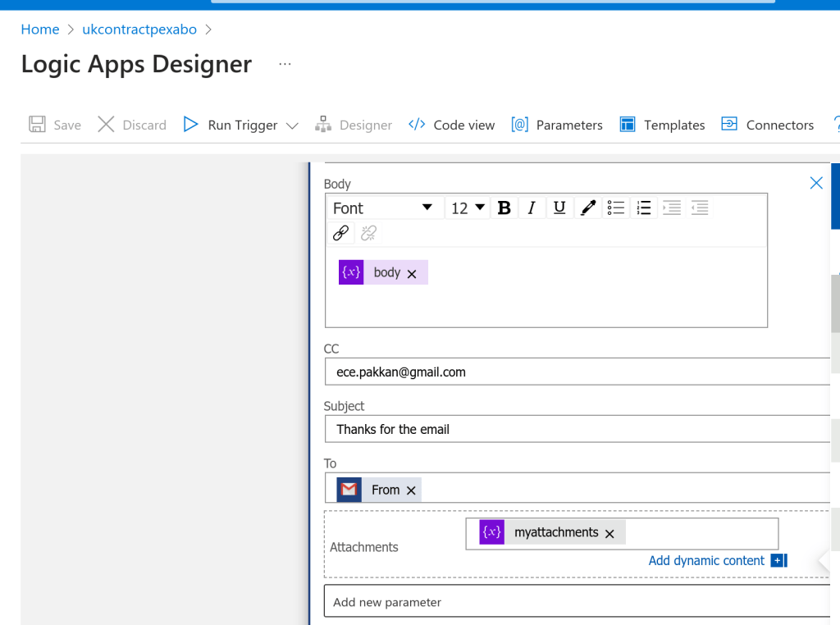Go to the Home breadcrumb
Screen dimensions: 840x625
40,30
